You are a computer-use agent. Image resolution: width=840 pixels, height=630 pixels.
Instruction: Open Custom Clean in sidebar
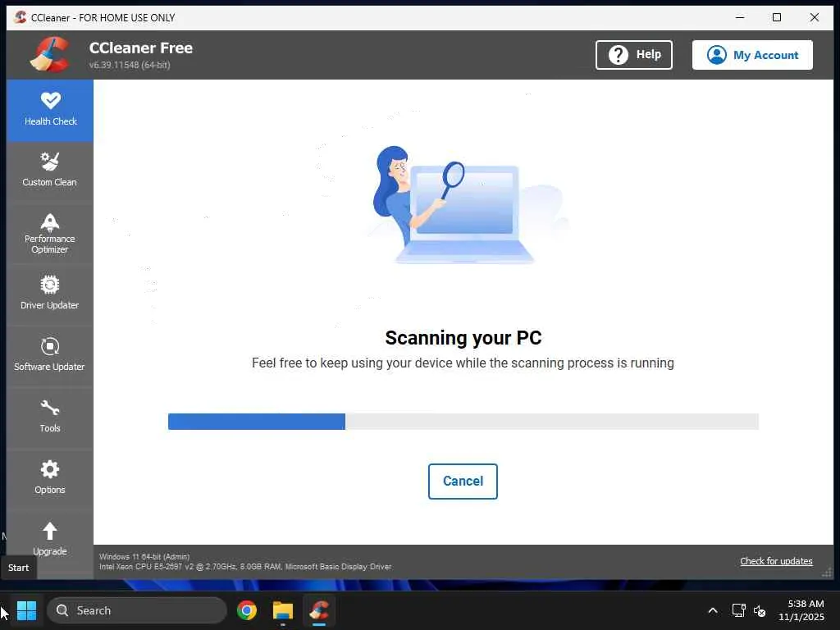pos(50,171)
